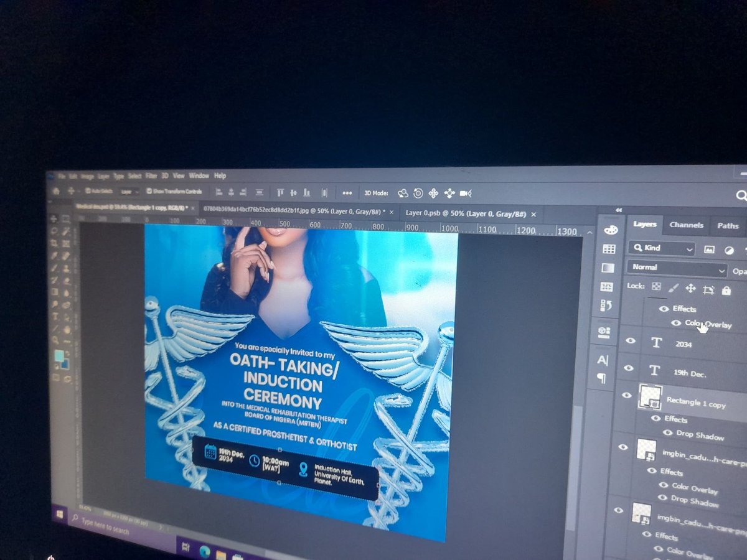Toggle Effects eye under Rectangle 1 copy
747x560 pixels.
655,418
